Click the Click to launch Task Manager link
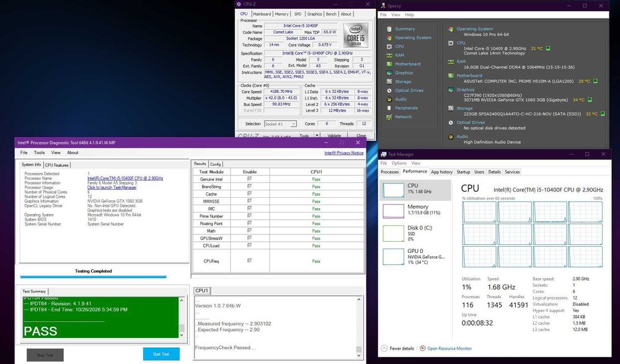Image resolution: width=620 pixels, height=364 pixels. tap(112, 187)
